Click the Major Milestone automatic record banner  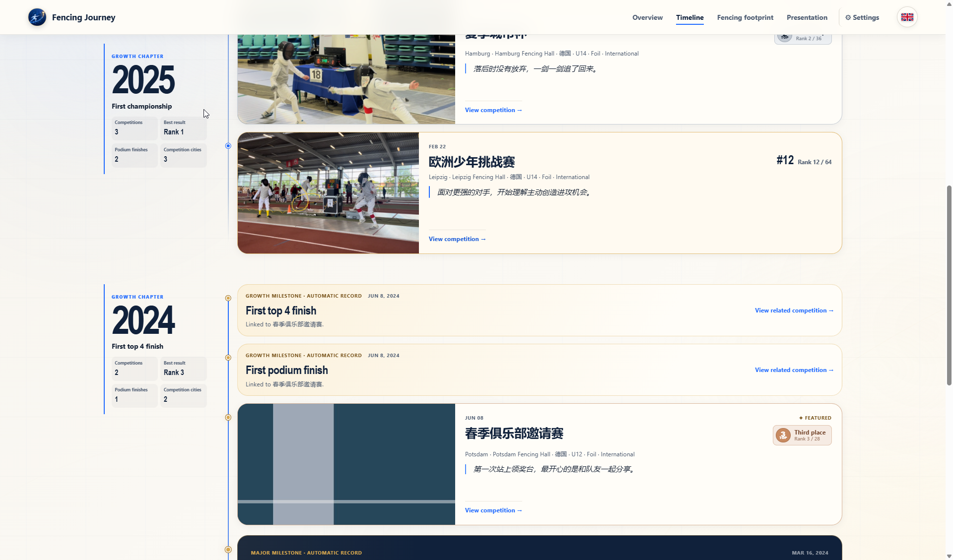pyautogui.click(x=540, y=548)
